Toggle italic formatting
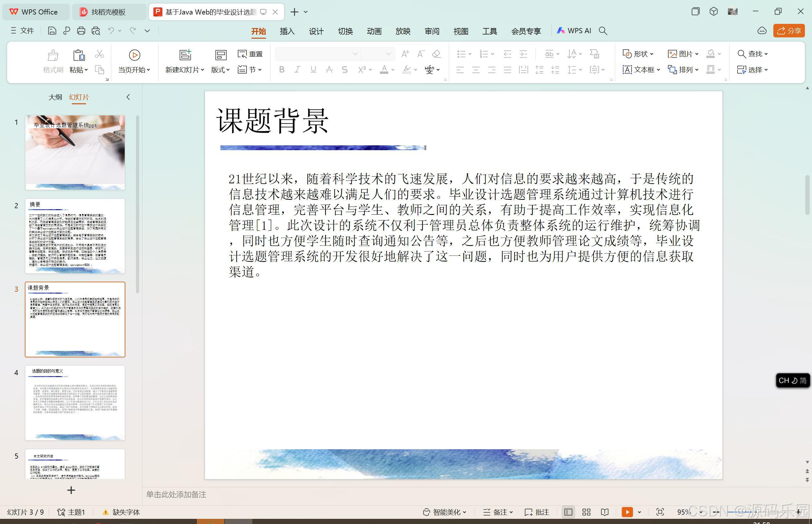This screenshot has width=812, height=524. 297,69
